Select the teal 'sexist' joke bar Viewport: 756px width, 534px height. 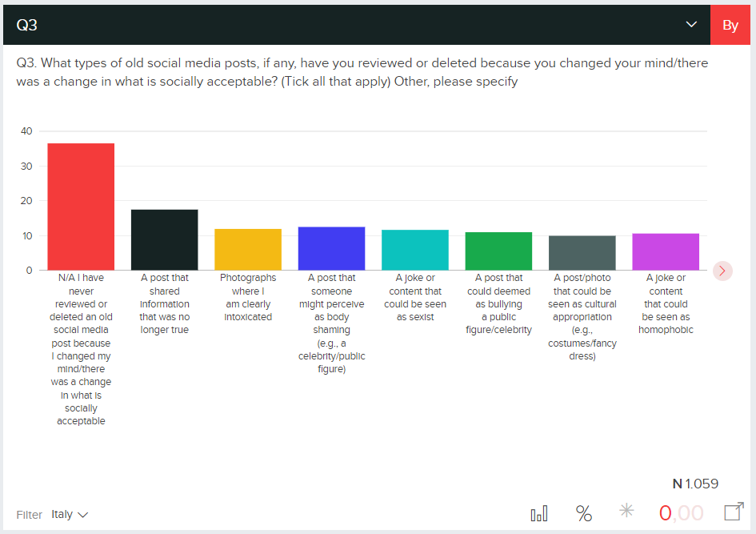415,250
